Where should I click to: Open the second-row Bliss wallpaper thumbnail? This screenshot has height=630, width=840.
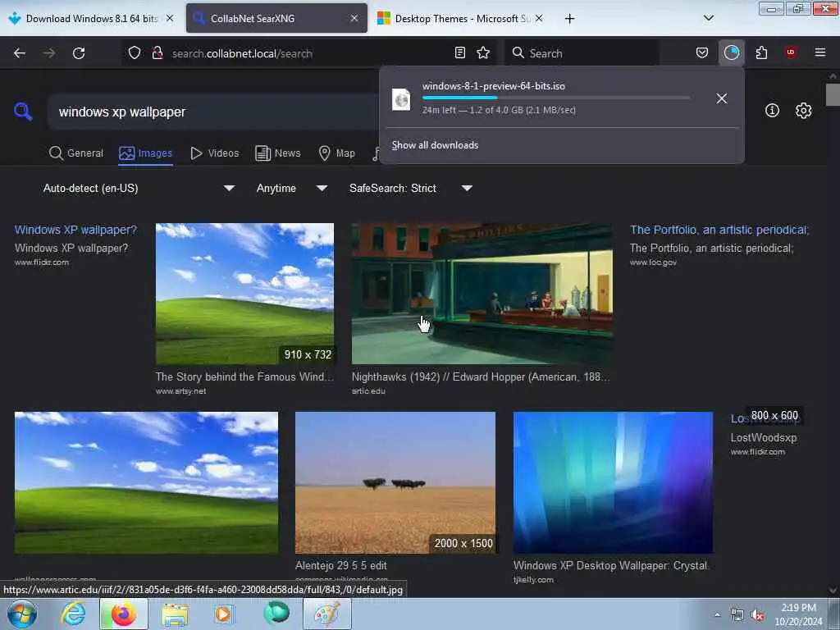pos(146,482)
